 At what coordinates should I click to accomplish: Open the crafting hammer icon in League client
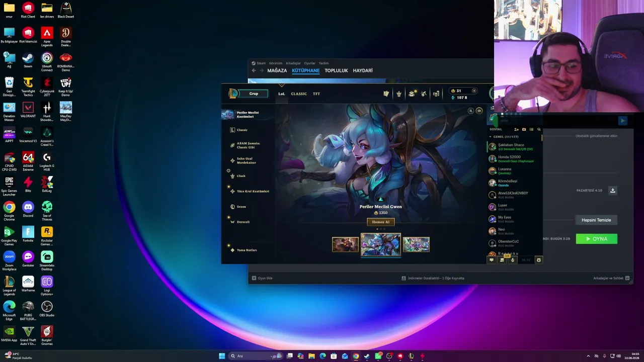(x=424, y=94)
